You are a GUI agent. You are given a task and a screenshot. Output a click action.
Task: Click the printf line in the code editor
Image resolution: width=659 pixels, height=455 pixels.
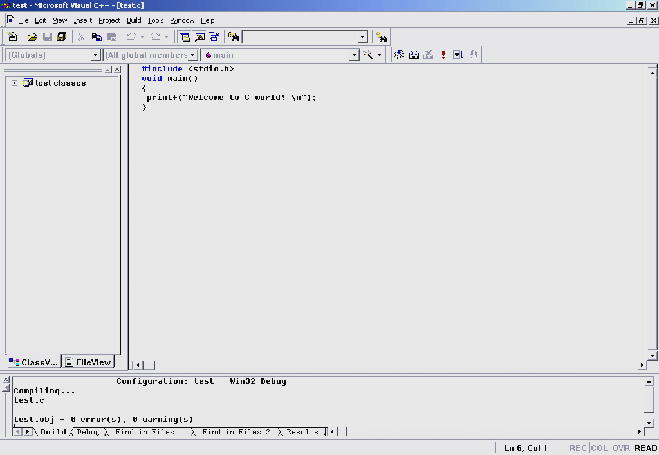click(231, 97)
